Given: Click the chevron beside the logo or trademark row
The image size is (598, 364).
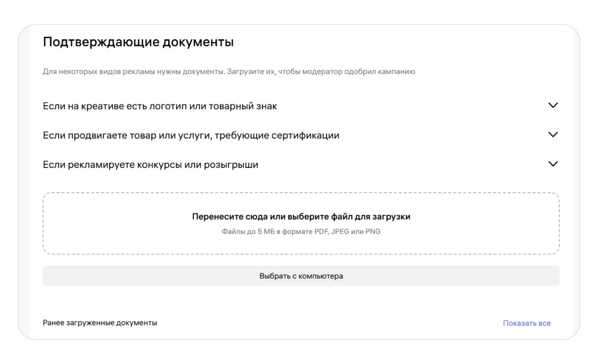Looking at the screenshot, I should pyautogui.click(x=553, y=106).
